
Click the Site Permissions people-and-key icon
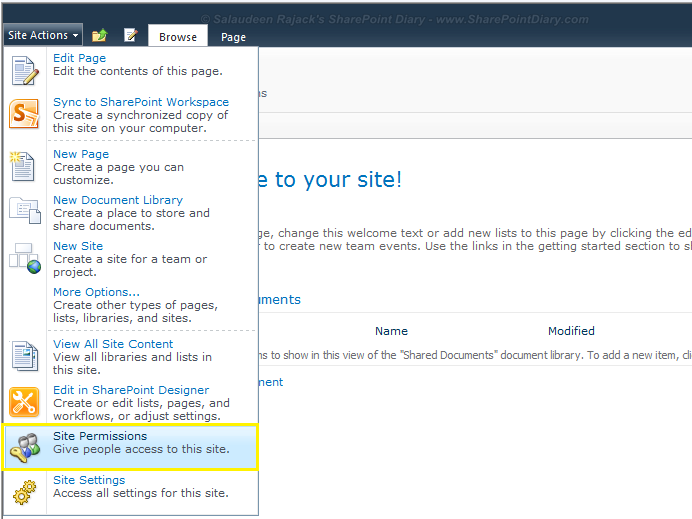tap(25, 448)
